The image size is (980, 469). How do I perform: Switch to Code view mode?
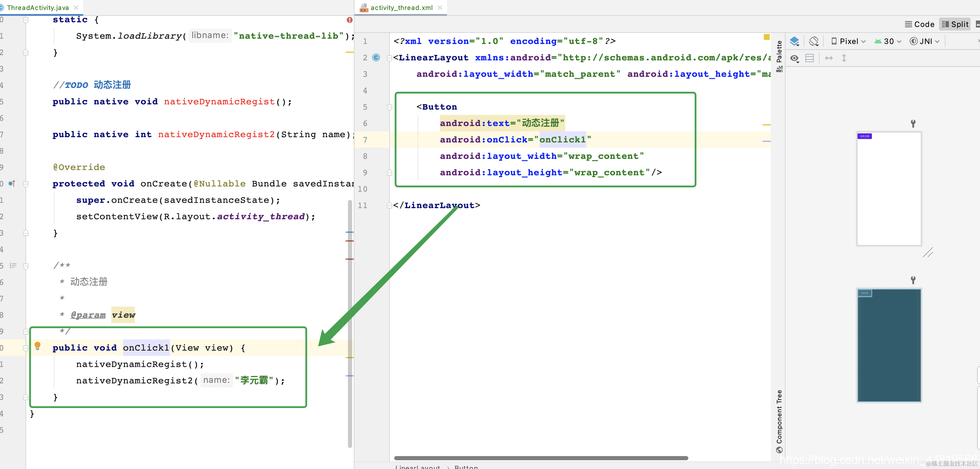point(919,24)
